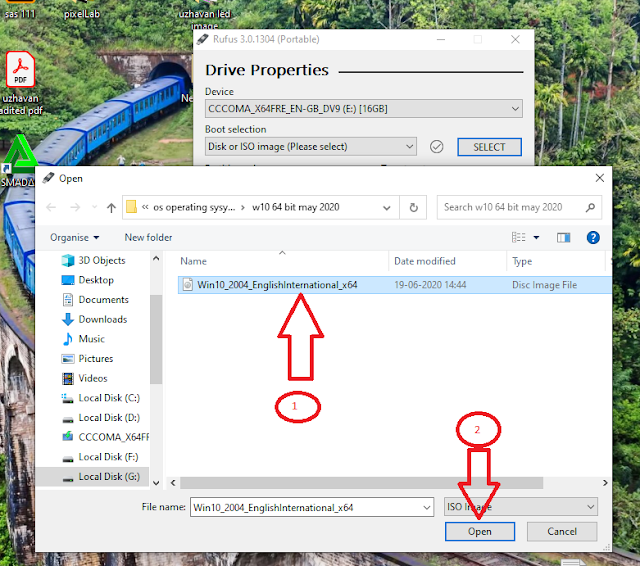Click the navigation pane scroll down arrow
This screenshot has height=566, width=640.
click(156, 483)
